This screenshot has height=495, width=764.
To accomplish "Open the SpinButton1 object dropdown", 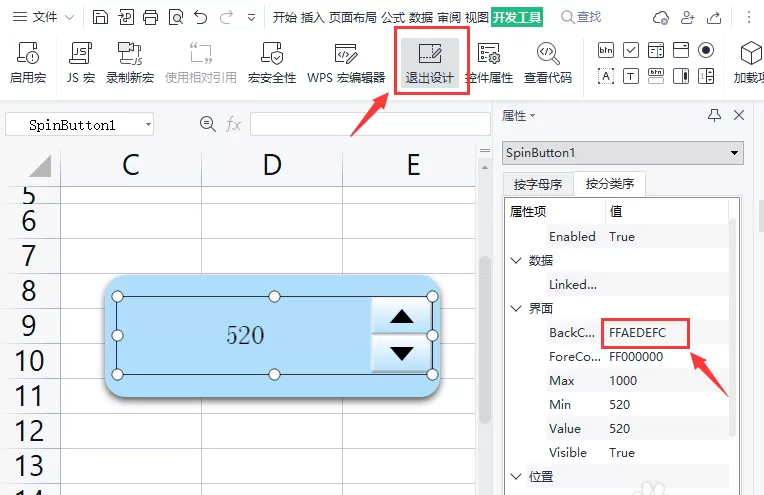I will click(734, 153).
